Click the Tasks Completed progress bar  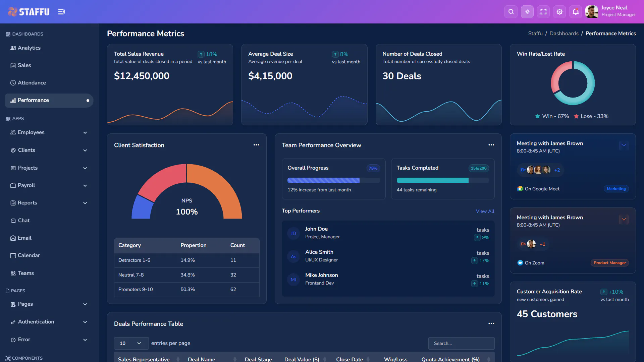pos(443,180)
